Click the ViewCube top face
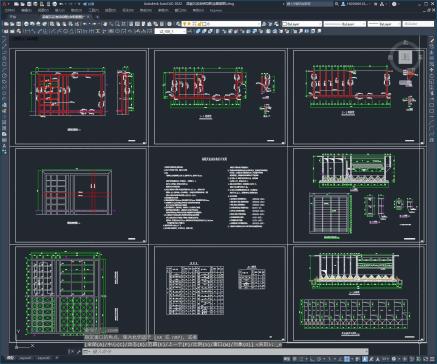This screenshot has height=364, width=437. point(405,57)
